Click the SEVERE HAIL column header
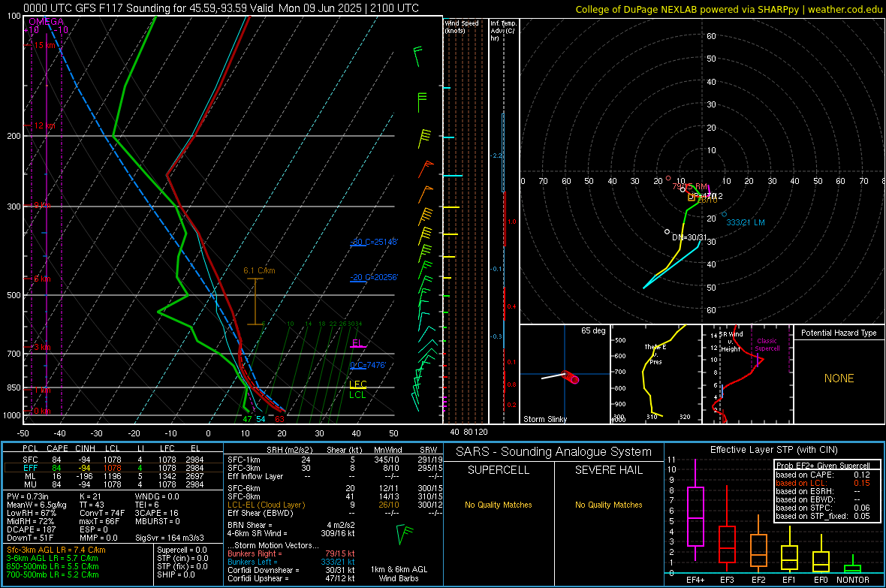The image size is (886, 588). (x=608, y=470)
